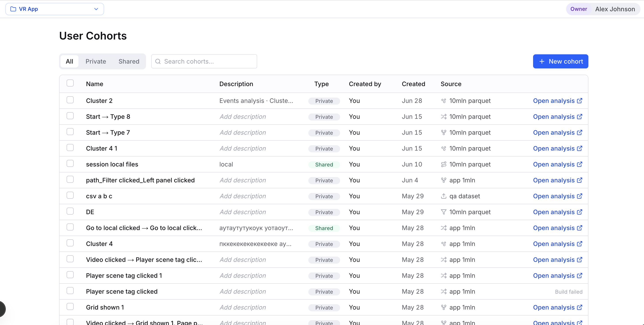644x325 pixels.
Task: Click the upload source icon in the csv a b c row
Action: click(444, 196)
